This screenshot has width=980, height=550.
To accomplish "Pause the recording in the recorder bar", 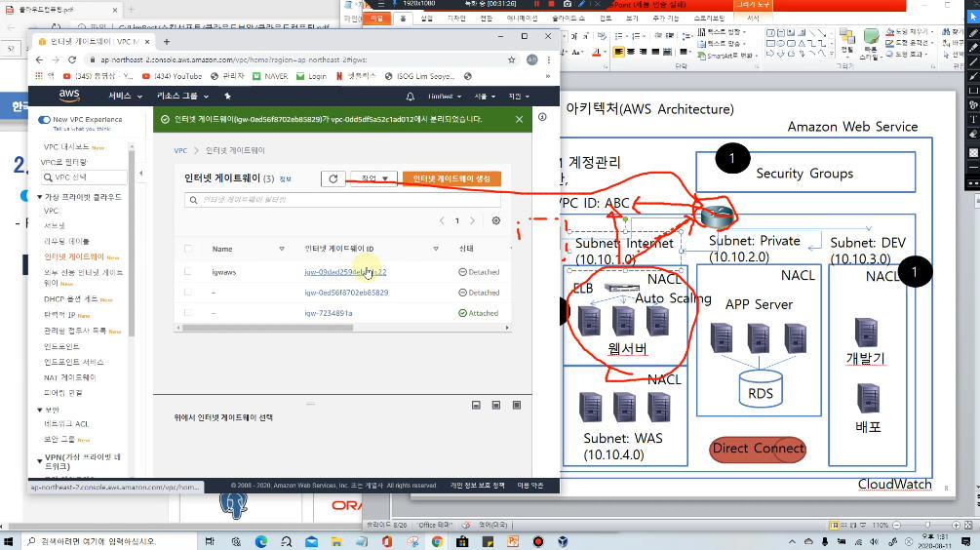I will [x=536, y=4].
